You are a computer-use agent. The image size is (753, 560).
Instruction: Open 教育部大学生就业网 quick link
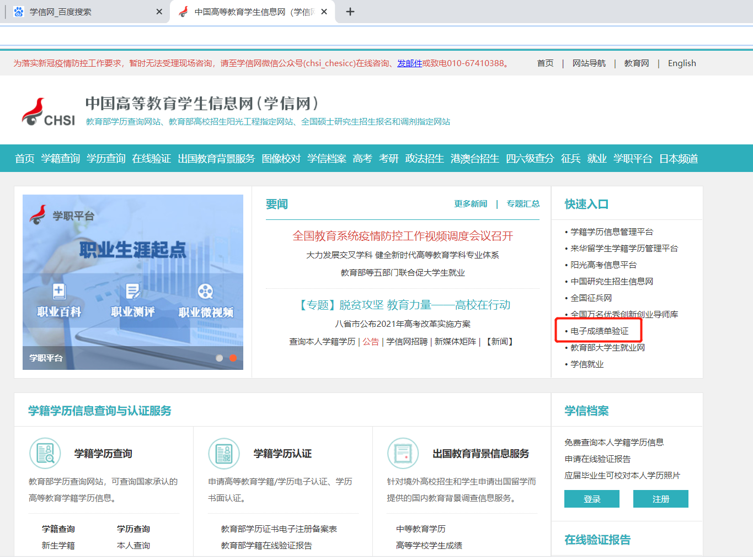(x=607, y=348)
